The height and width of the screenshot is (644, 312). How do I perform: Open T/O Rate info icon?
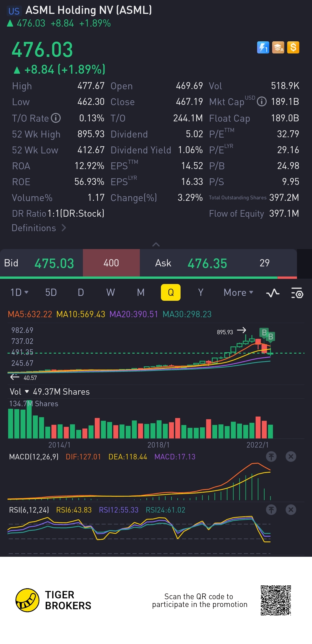56,118
